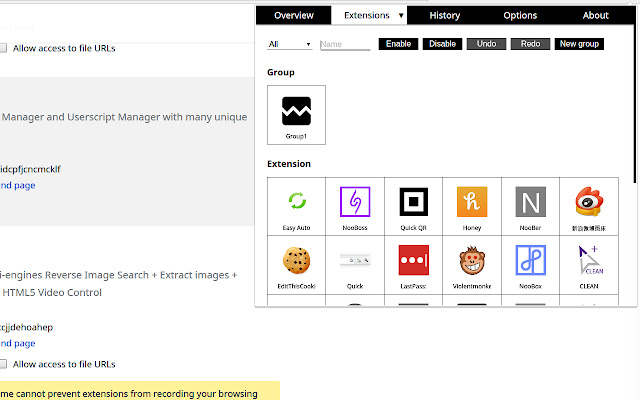This screenshot has width=640, height=400.
Task: Select the LastPass extension icon
Action: point(414,261)
